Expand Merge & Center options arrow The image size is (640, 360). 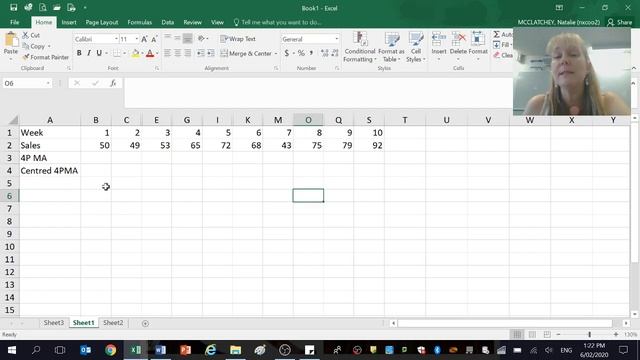tap(276, 53)
